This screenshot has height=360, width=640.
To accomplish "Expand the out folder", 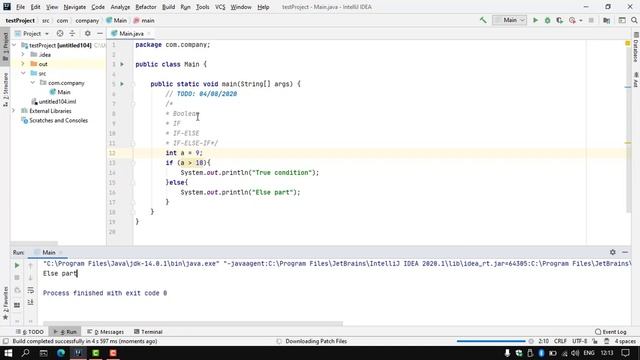I will click(x=23, y=64).
